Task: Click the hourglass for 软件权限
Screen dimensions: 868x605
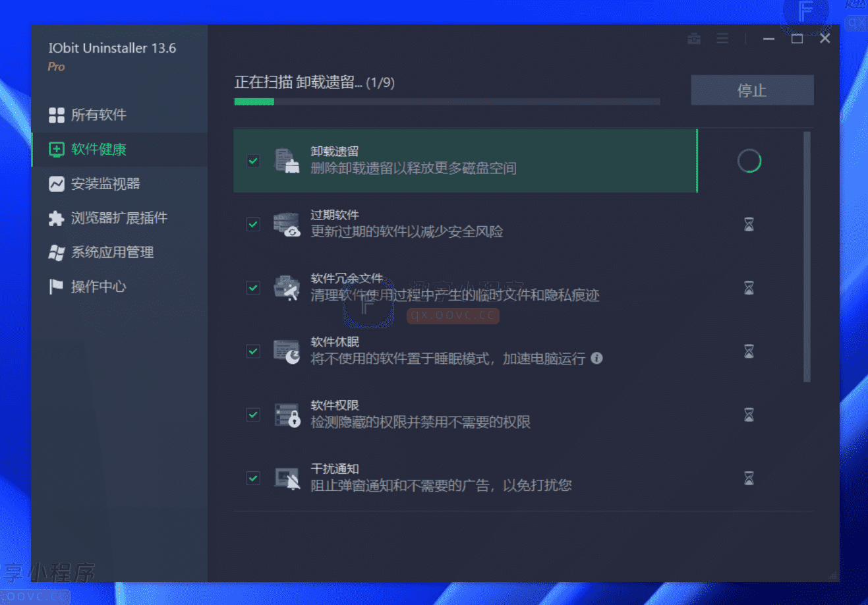Action: [x=749, y=415]
